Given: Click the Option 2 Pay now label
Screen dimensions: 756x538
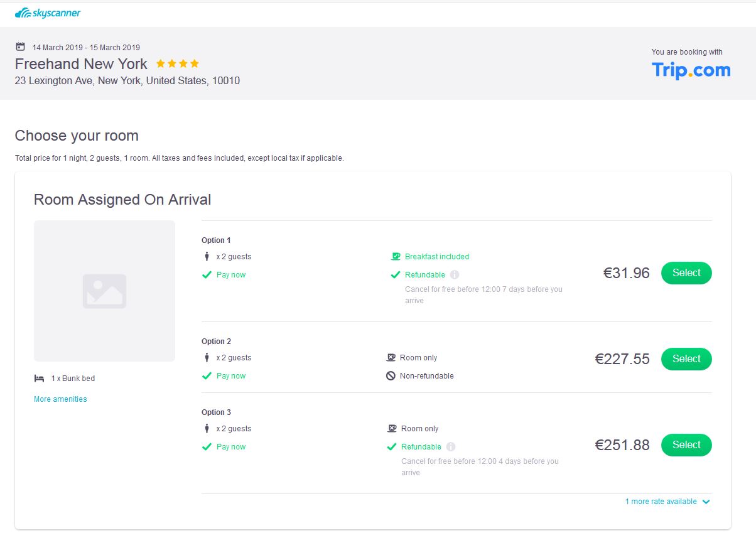Looking at the screenshot, I should tap(231, 376).
